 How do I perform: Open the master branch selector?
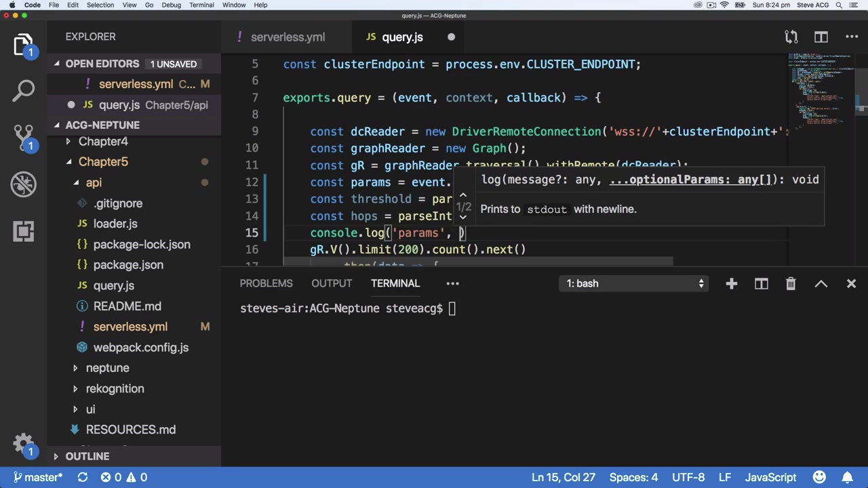tap(38, 477)
